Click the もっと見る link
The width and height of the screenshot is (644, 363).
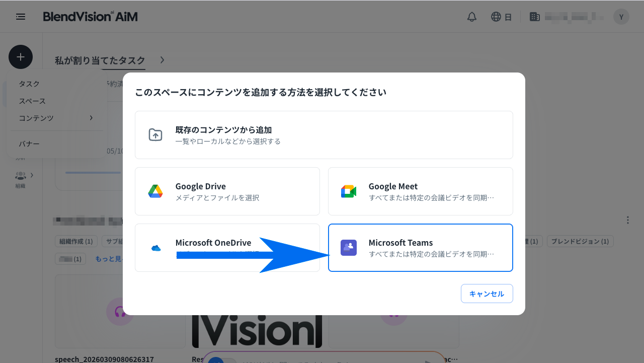[x=109, y=259]
